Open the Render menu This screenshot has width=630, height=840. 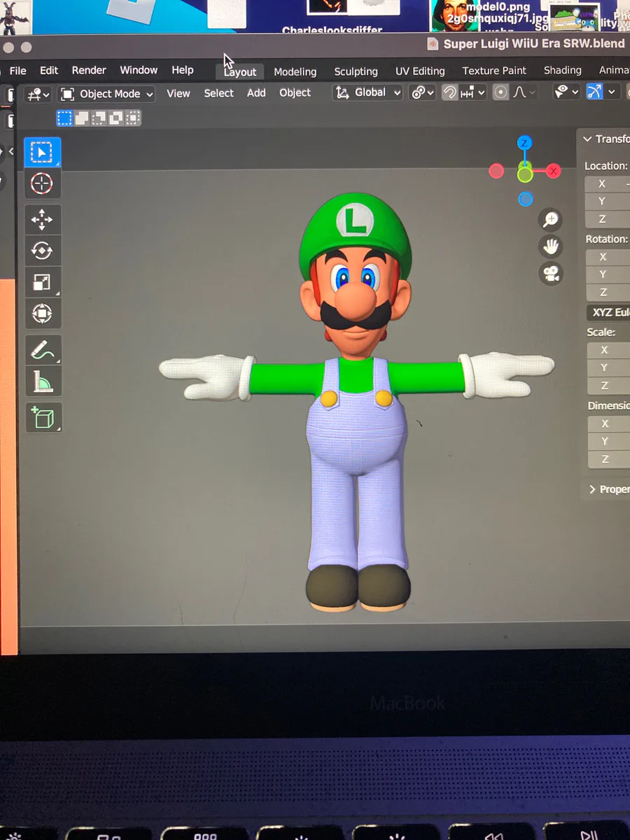tap(89, 71)
